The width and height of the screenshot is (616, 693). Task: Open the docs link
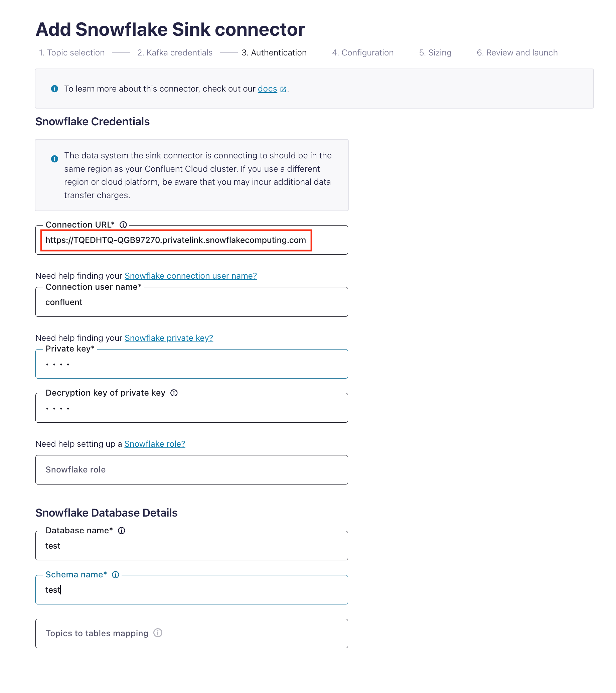[267, 89]
